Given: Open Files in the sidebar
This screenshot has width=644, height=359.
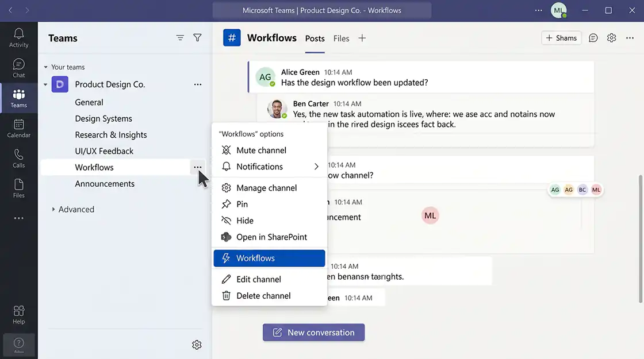Looking at the screenshot, I should point(18,189).
